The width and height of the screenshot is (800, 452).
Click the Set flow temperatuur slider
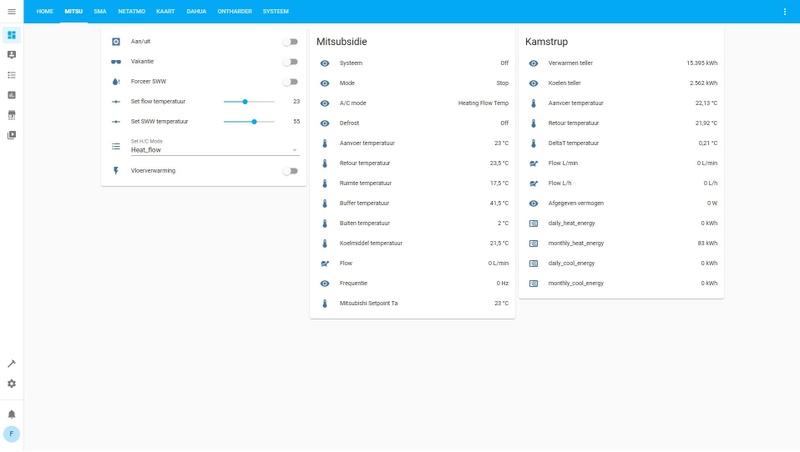tap(249, 102)
